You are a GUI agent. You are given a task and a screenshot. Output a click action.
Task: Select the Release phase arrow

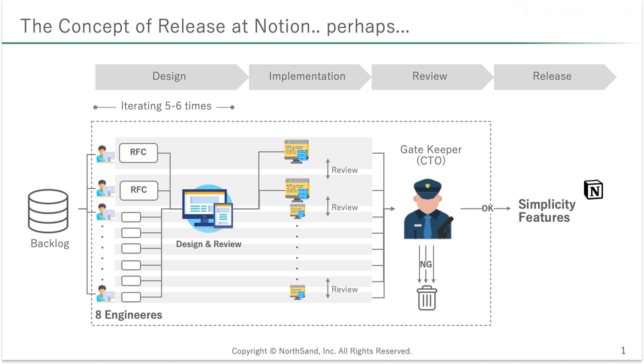552,77
